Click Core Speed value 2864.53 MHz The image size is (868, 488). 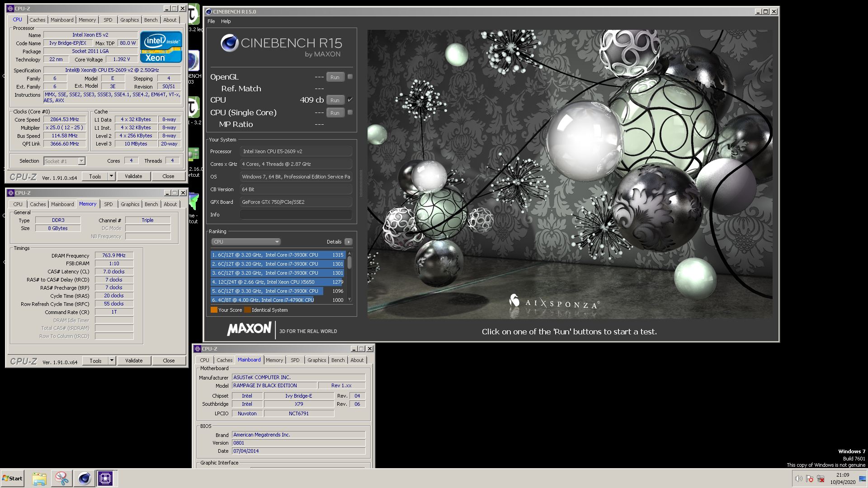(65, 119)
